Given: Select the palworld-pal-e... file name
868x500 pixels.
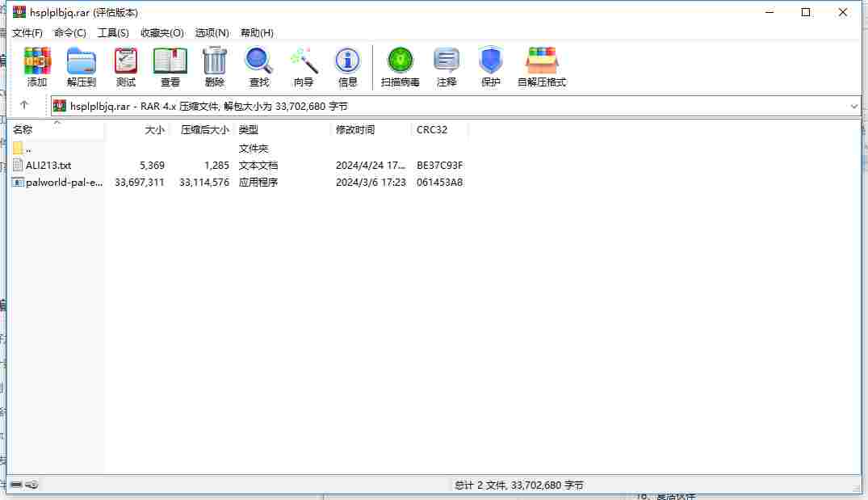Looking at the screenshot, I should point(65,183).
